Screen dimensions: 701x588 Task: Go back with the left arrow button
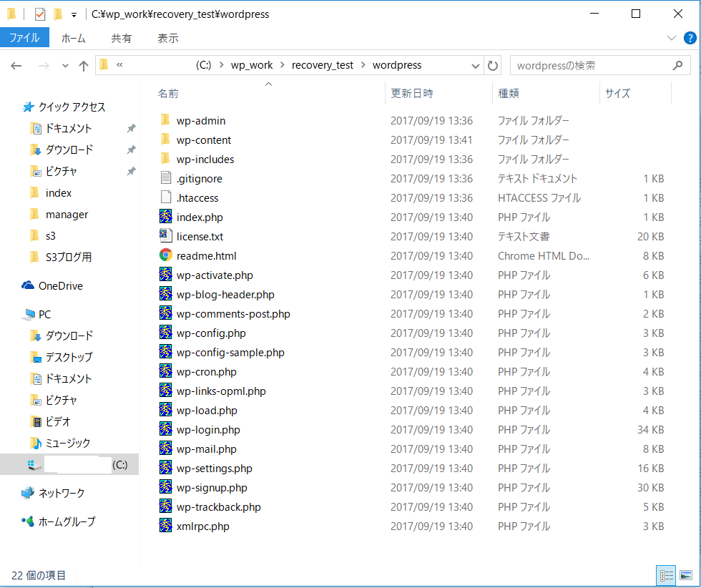[x=16, y=66]
